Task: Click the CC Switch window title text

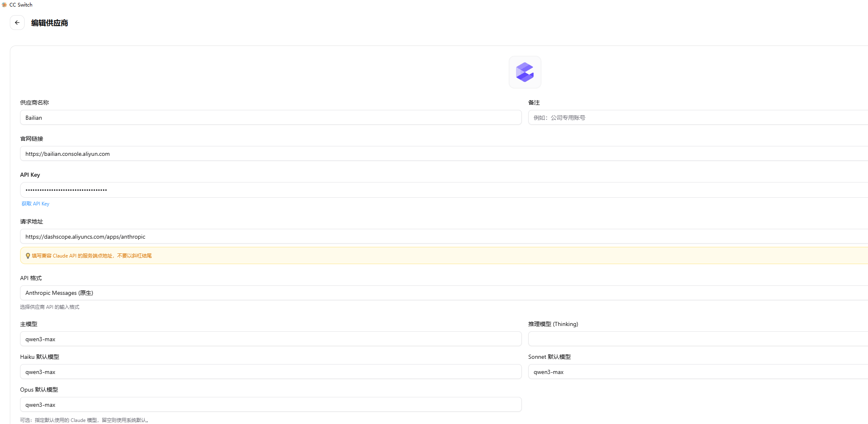Action: (x=21, y=5)
